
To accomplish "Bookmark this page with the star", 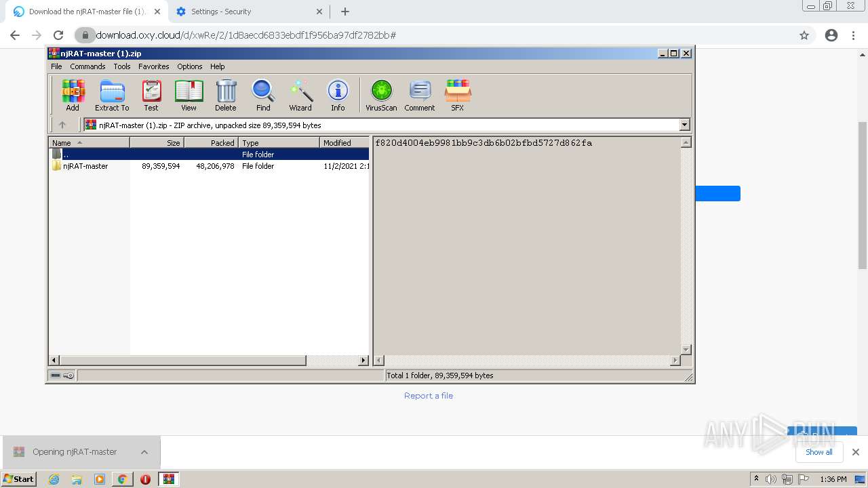I will 804,35.
